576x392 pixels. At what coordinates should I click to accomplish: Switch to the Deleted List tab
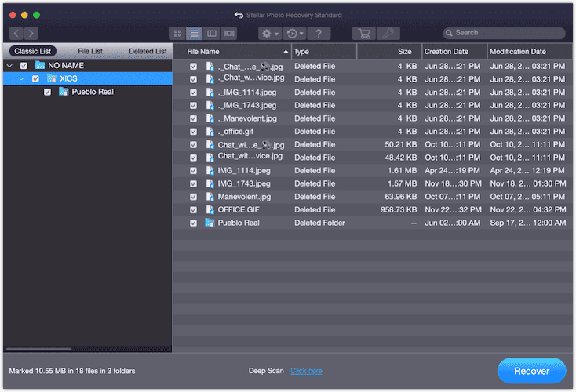148,51
